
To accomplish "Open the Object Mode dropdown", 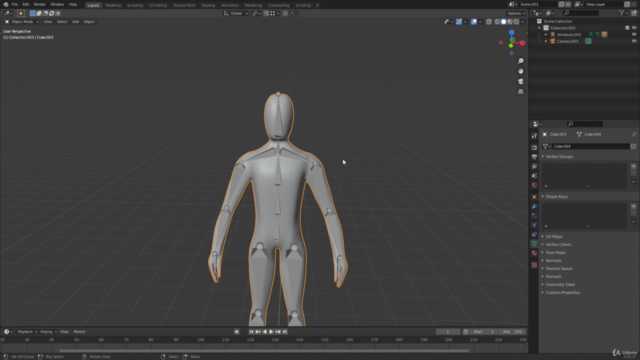I will [x=22, y=22].
